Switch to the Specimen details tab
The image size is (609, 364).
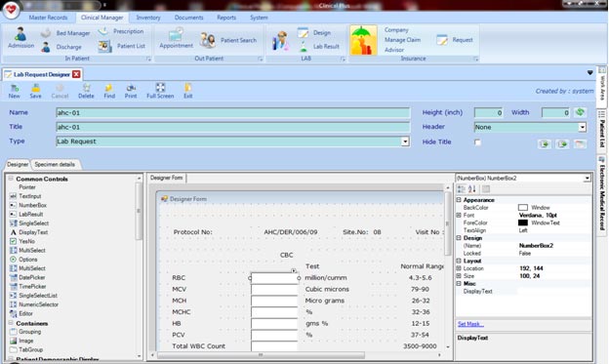coord(55,164)
